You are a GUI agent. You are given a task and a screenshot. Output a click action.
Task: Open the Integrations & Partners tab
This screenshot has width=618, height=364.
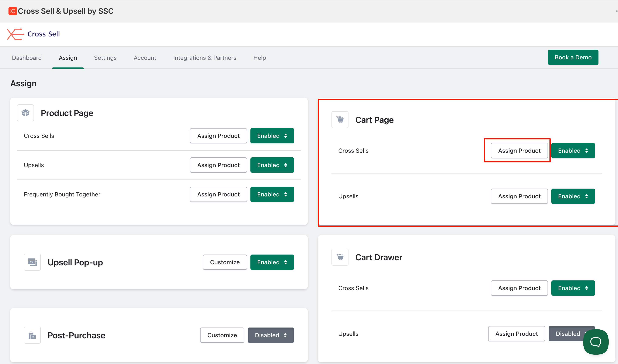click(x=205, y=58)
